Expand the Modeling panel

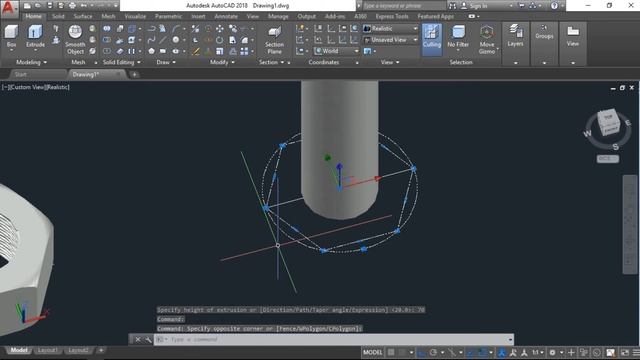(31, 62)
